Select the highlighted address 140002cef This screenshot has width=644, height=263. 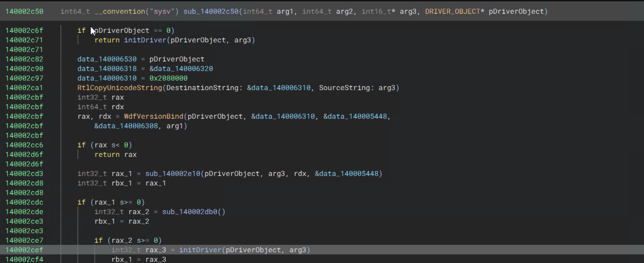click(x=24, y=250)
